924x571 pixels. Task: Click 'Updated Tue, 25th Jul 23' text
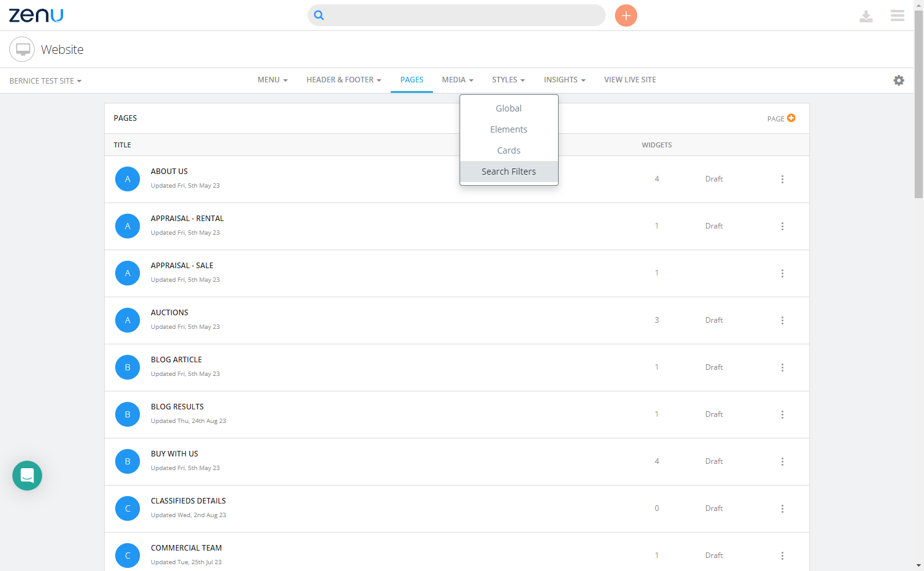[x=186, y=562]
